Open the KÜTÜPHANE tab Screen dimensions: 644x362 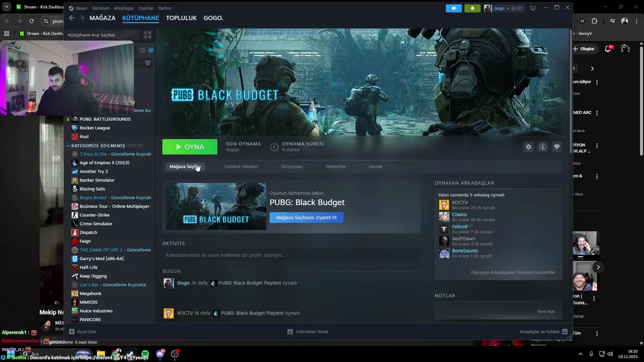(x=141, y=18)
